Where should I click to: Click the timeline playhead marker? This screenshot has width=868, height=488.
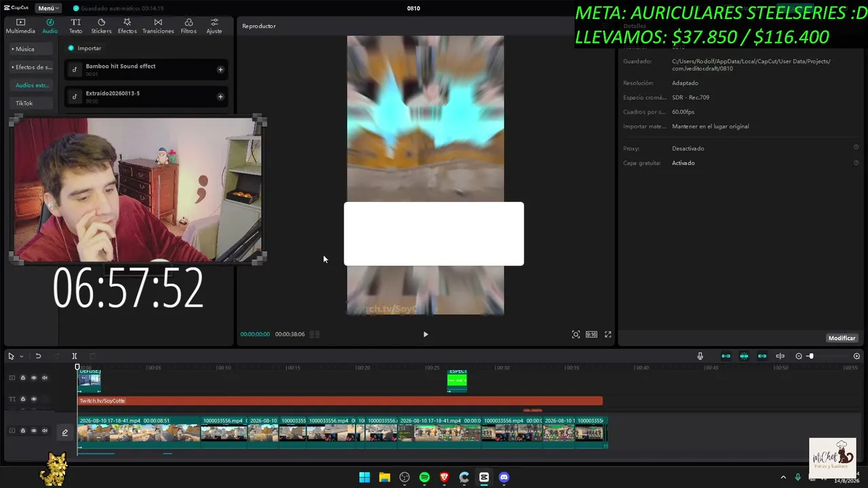click(77, 367)
